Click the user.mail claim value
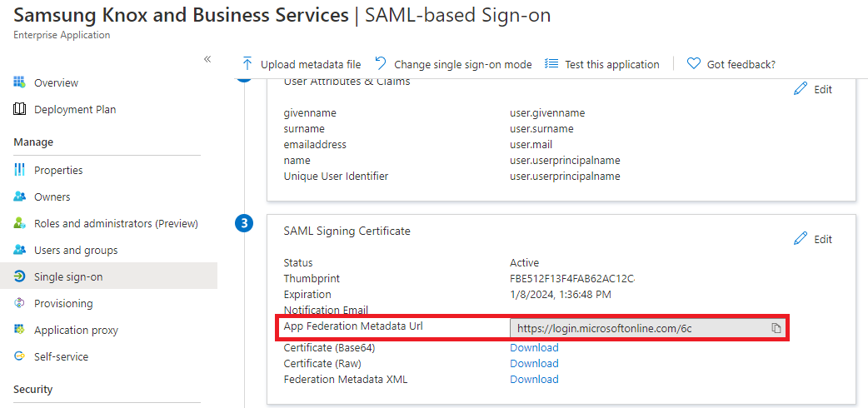The width and height of the screenshot is (868, 408). [531, 145]
